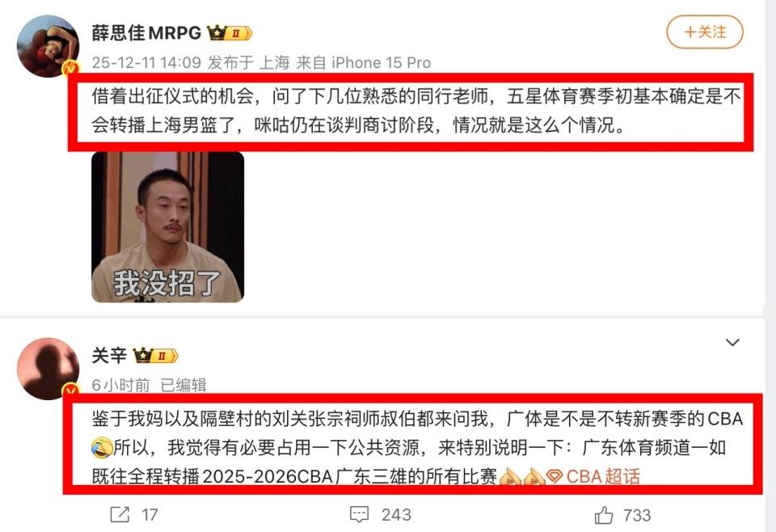The width and height of the screenshot is (776, 532).
Task: Expand the chevron menu on 关辛's post
Action: point(732,342)
